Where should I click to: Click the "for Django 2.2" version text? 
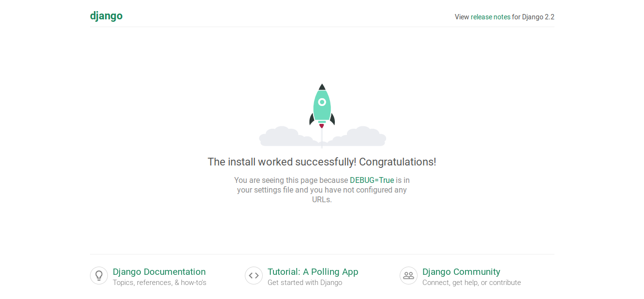point(533,17)
